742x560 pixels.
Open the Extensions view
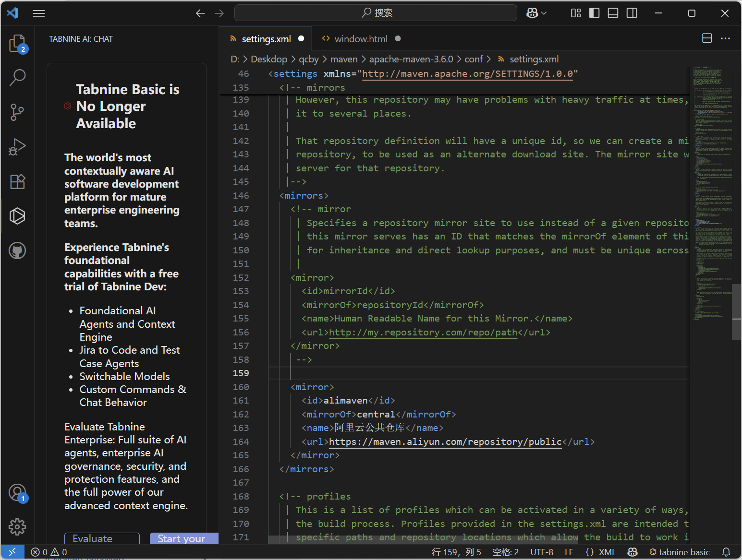tap(17, 181)
